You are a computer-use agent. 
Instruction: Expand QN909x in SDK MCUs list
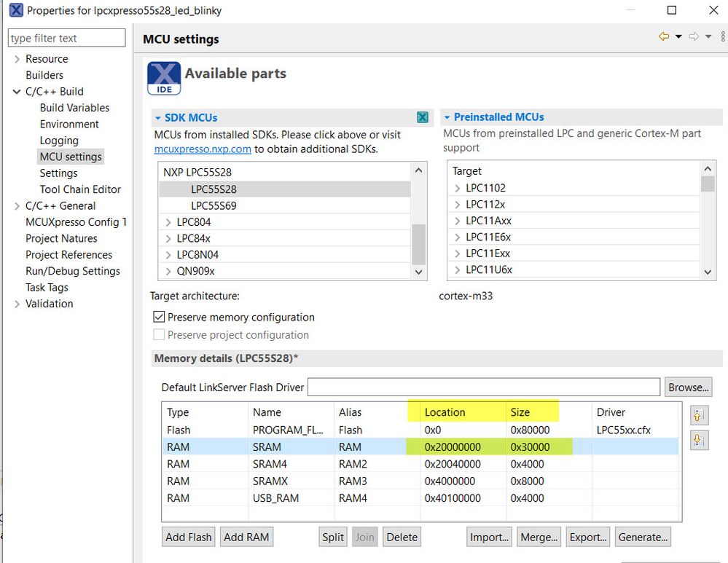coord(168,271)
